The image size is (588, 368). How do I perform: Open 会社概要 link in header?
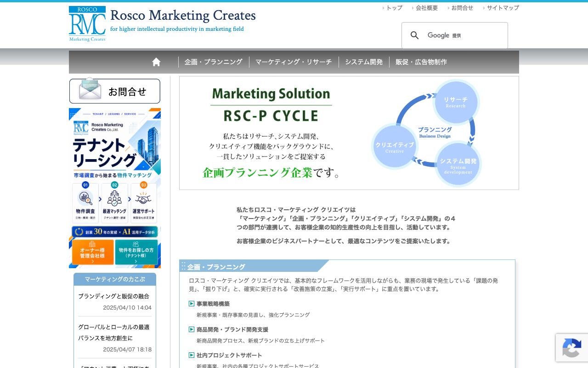[427, 8]
